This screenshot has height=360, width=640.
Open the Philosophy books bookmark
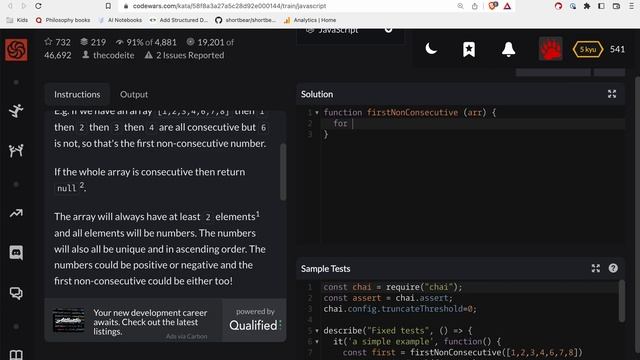(63, 20)
